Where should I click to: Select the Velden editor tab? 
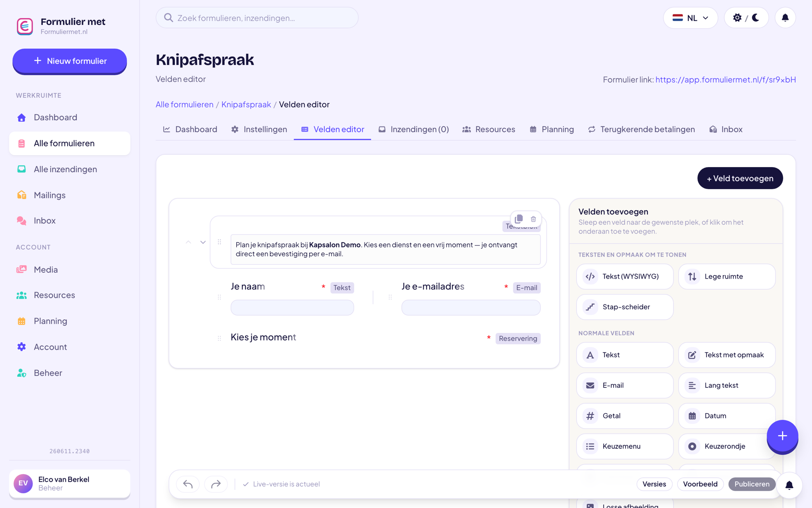point(332,129)
